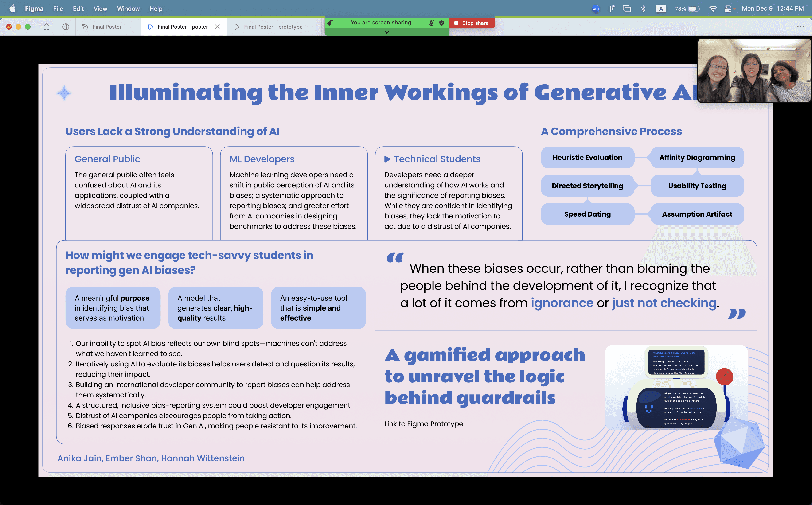812x505 pixels.
Task: Click the Speed Dating process pill
Action: [587, 214]
